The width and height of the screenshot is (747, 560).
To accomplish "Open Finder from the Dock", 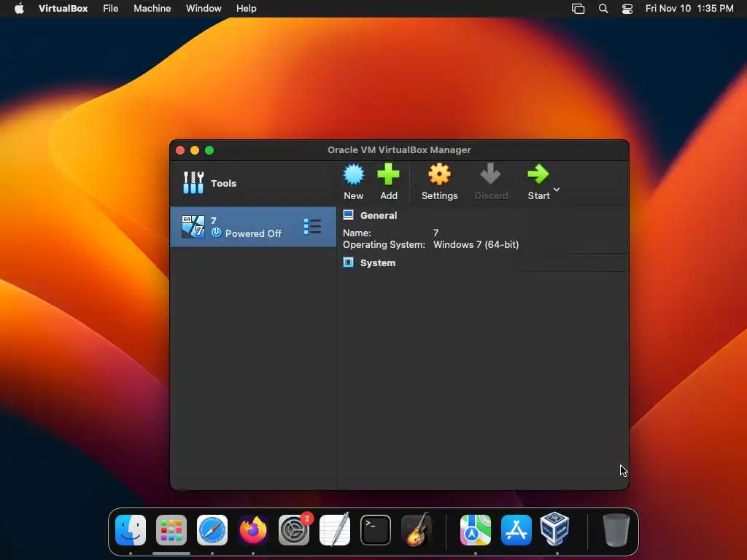I will [x=131, y=529].
